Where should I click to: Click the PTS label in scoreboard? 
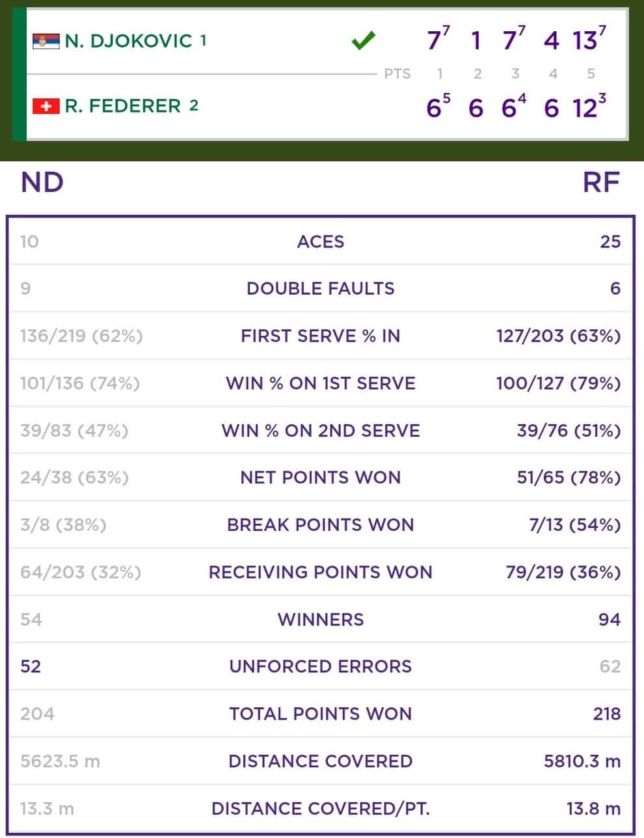point(397,74)
